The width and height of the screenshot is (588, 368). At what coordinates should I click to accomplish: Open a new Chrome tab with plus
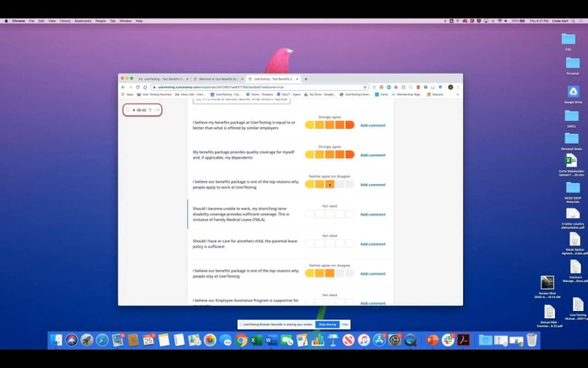pyautogui.click(x=305, y=79)
